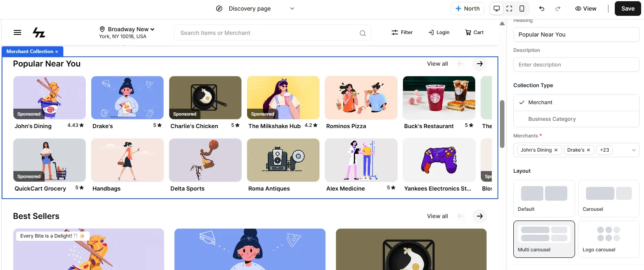Open Charlie's Chicken merchant thumbnail
Image resolution: width=644 pixels, height=270 pixels.
205,98
